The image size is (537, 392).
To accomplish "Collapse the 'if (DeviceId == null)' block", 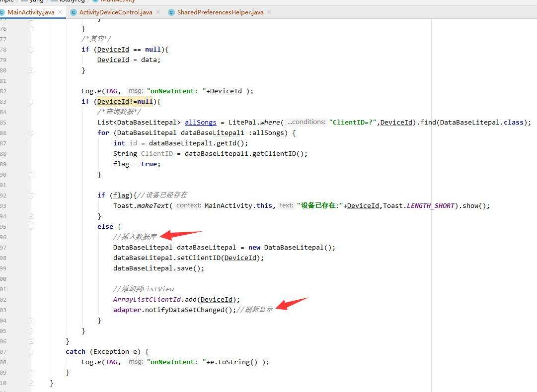I will pos(31,50).
